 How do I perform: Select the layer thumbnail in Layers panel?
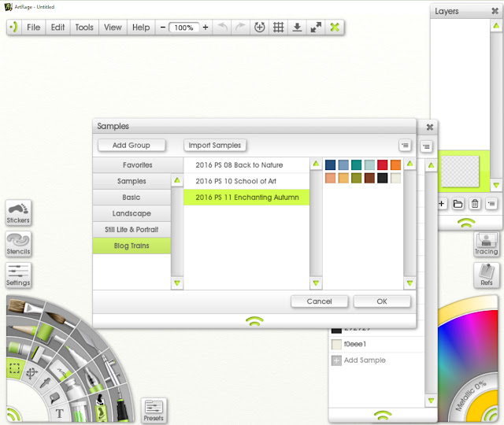coord(460,172)
